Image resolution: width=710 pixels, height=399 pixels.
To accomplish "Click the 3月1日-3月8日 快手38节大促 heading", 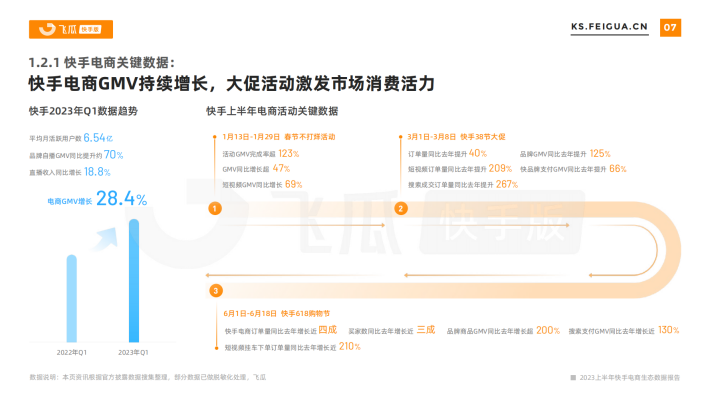I will click(456, 137).
